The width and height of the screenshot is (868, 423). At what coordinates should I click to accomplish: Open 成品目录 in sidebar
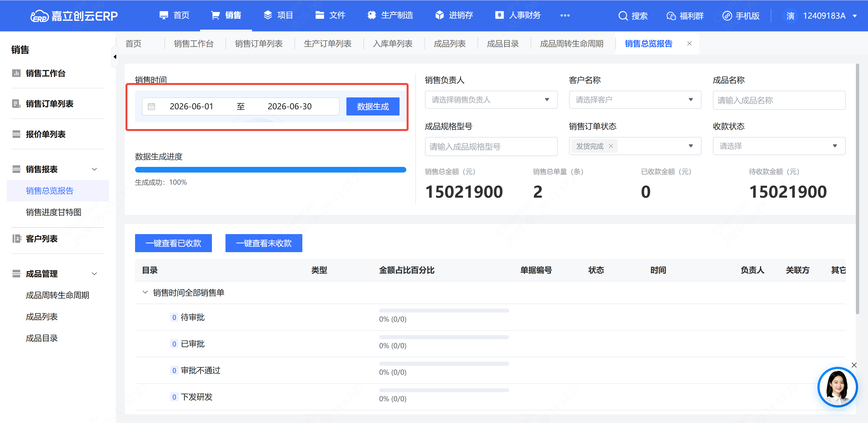point(42,338)
